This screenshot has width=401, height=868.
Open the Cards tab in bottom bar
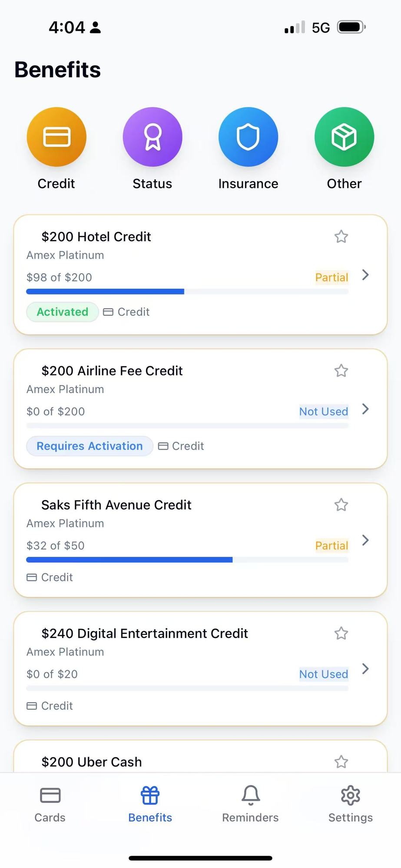tap(50, 805)
